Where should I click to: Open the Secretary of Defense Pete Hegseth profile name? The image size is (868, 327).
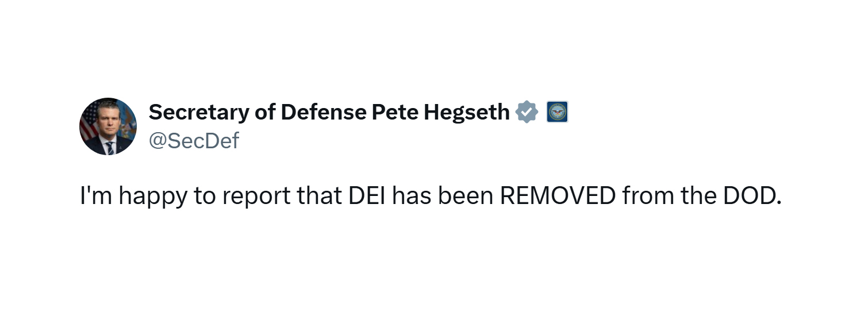[329, 113]
